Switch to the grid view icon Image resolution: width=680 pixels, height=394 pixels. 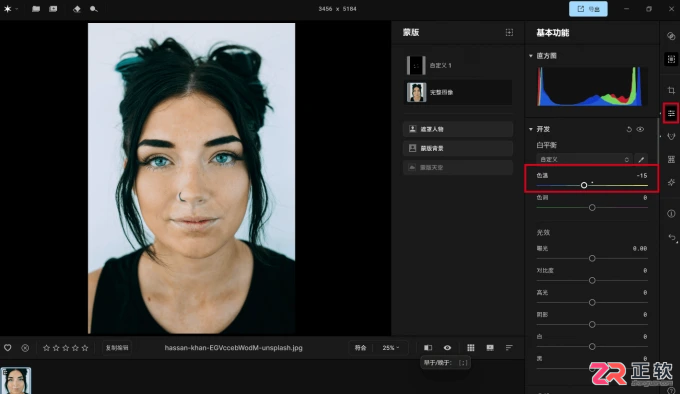(x=471, y=348)
